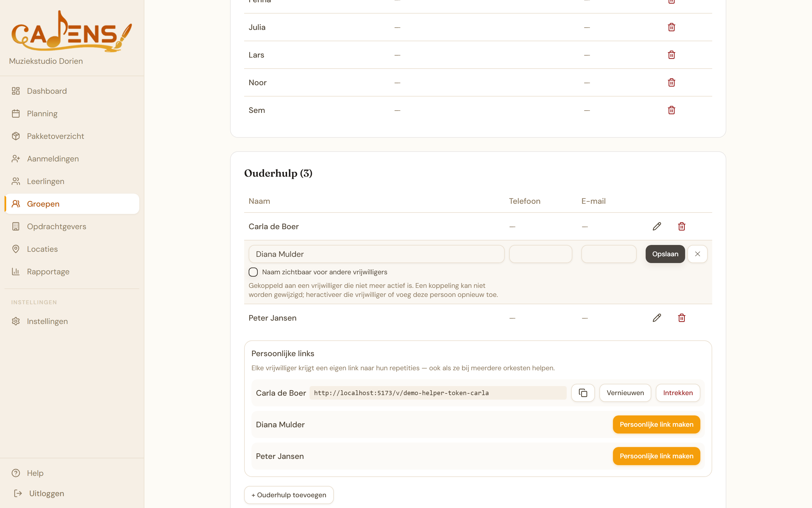Delete Peter Jansen with trash icon

[681, 318]
